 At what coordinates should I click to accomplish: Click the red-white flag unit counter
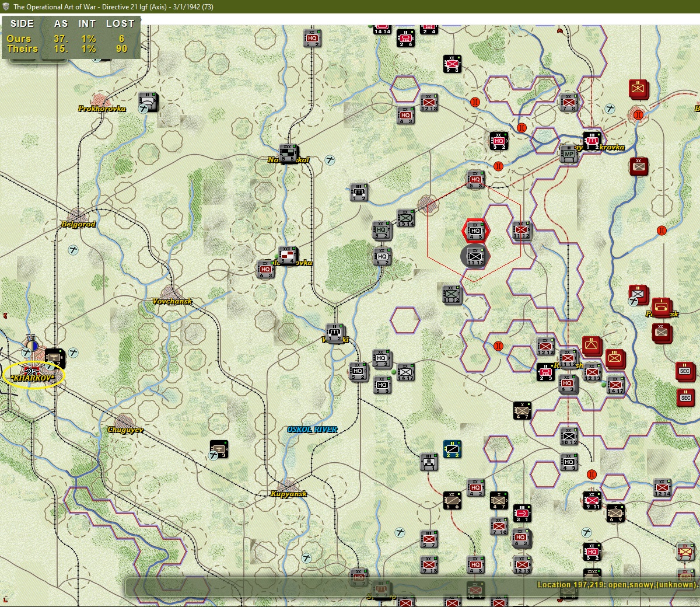pos(288,256)
